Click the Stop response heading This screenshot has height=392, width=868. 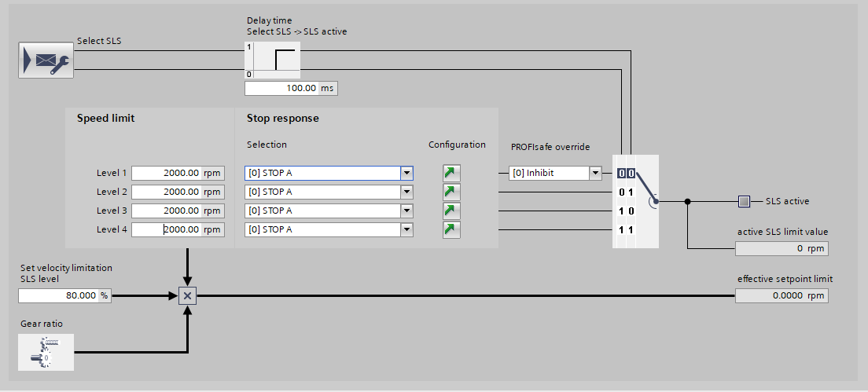click(x=283, y=119)
